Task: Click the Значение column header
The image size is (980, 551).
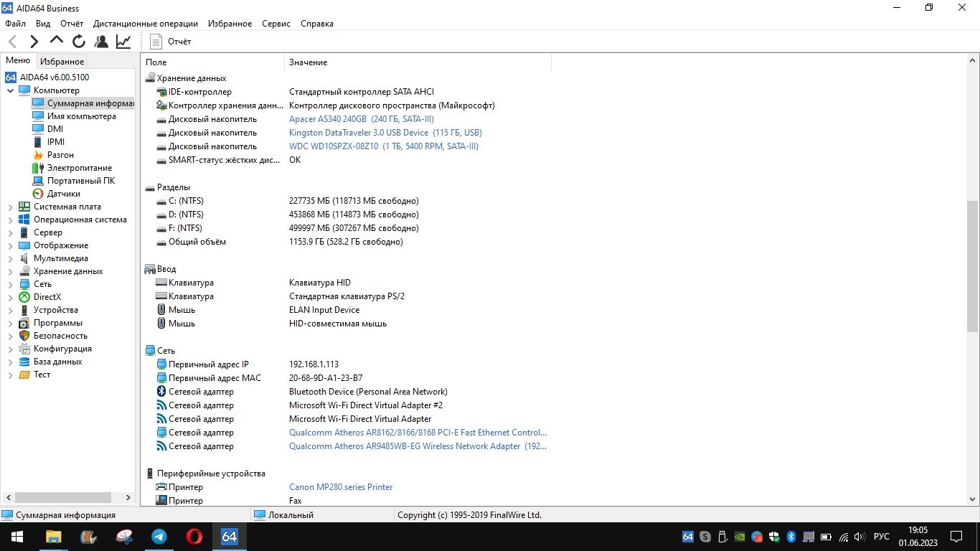Action: pos(418,62)
